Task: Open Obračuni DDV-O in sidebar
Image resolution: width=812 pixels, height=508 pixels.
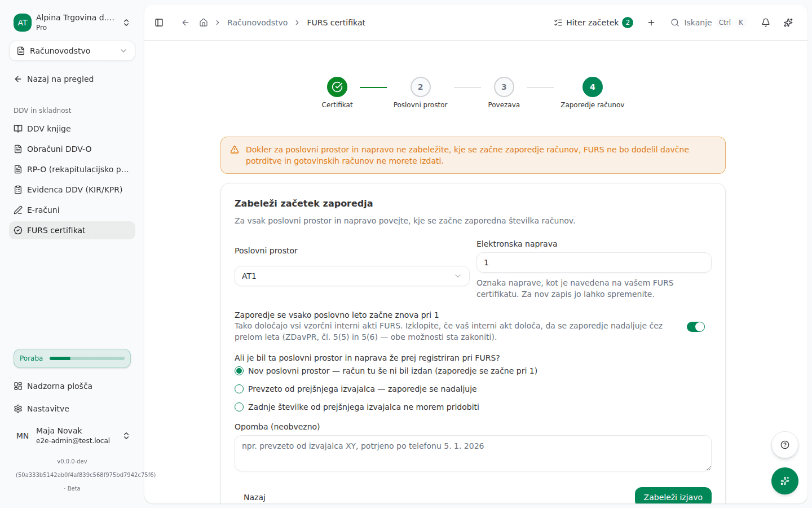Action: click(72, 149)
